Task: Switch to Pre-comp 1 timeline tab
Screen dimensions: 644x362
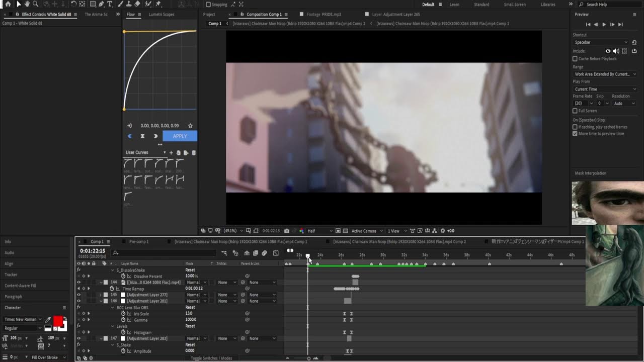Action: [139, 242]
